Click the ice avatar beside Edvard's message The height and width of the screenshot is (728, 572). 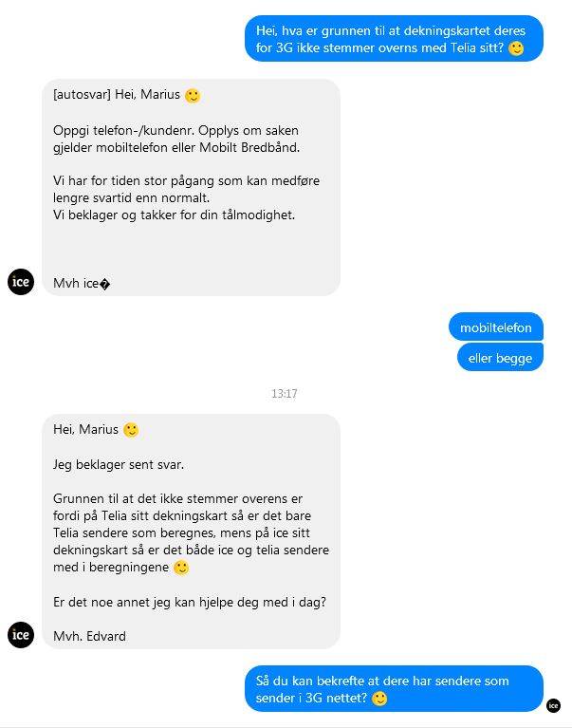tap(21, 635)
